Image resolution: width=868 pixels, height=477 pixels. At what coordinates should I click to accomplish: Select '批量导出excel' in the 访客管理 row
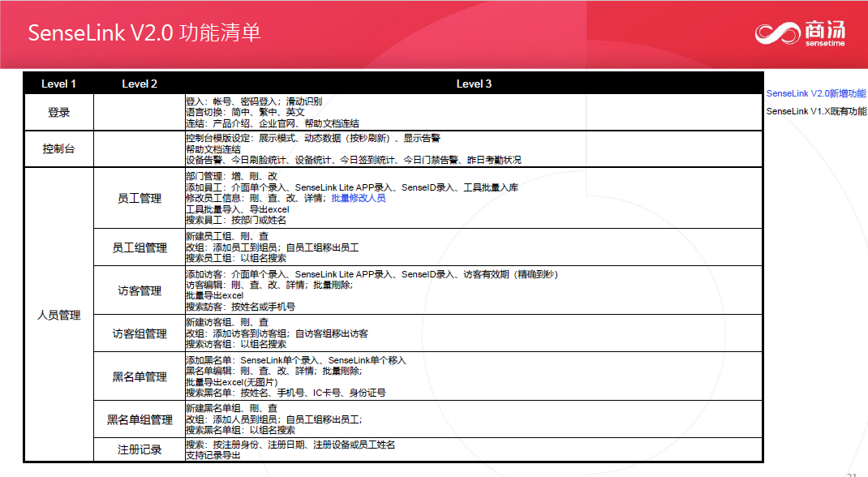214,295
